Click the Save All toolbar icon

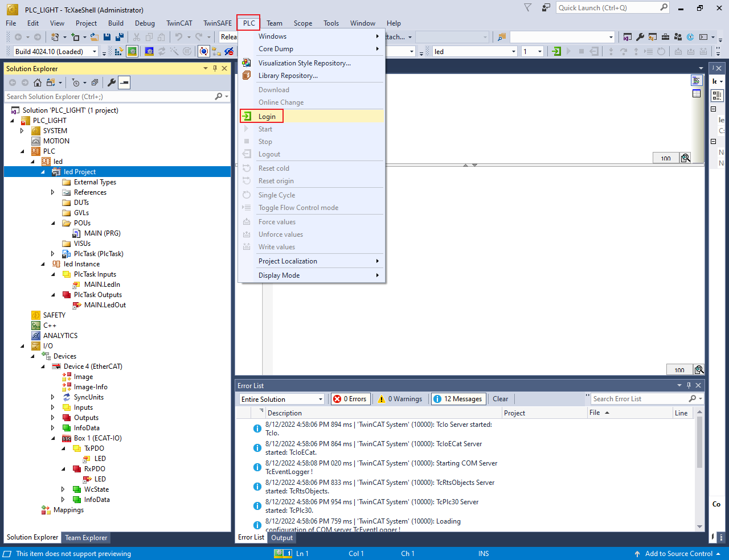click(x=120, y=37)
